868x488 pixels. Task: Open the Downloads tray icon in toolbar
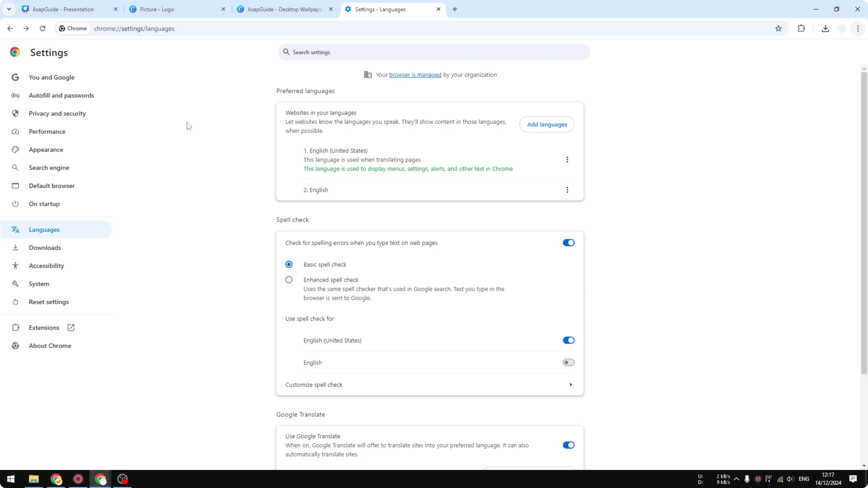[825, 29]
